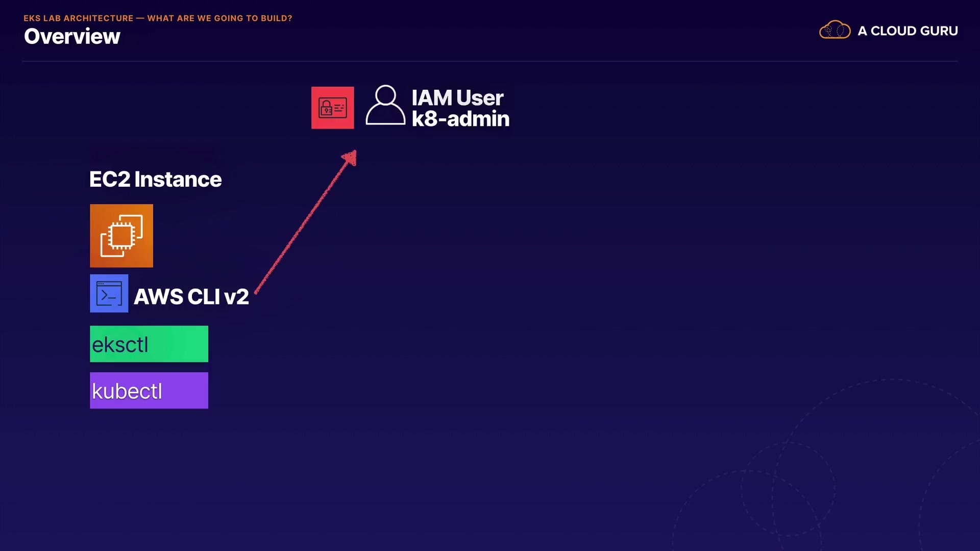Click the orange EC2 instance icon
Viewport: 980px width, 551px height.
121,236
